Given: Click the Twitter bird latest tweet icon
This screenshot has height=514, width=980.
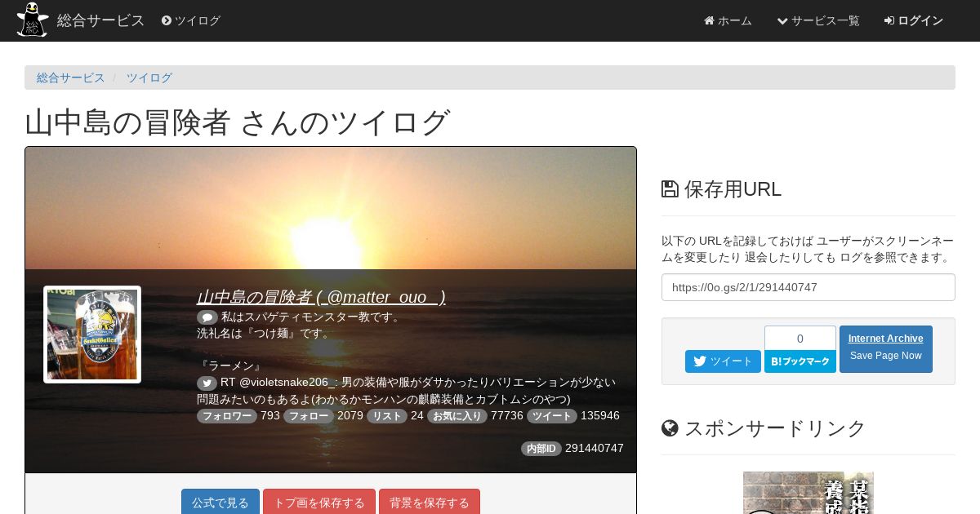Looking at the screenshot, I should pos(207,383).
